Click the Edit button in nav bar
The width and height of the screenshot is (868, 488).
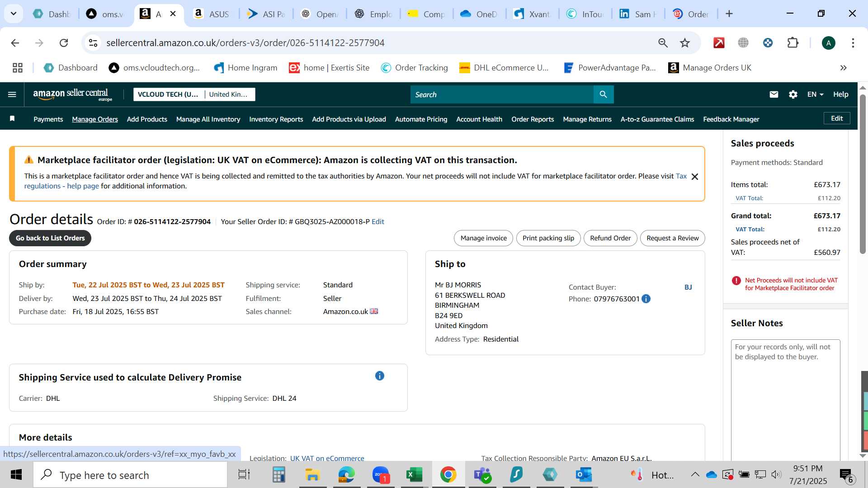click(836, 118)
